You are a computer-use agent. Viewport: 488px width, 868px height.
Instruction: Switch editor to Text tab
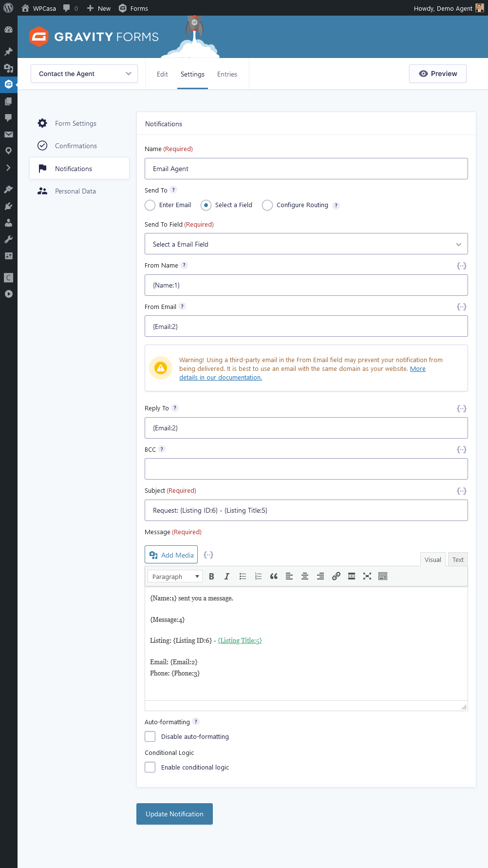[x=458, y=559]
